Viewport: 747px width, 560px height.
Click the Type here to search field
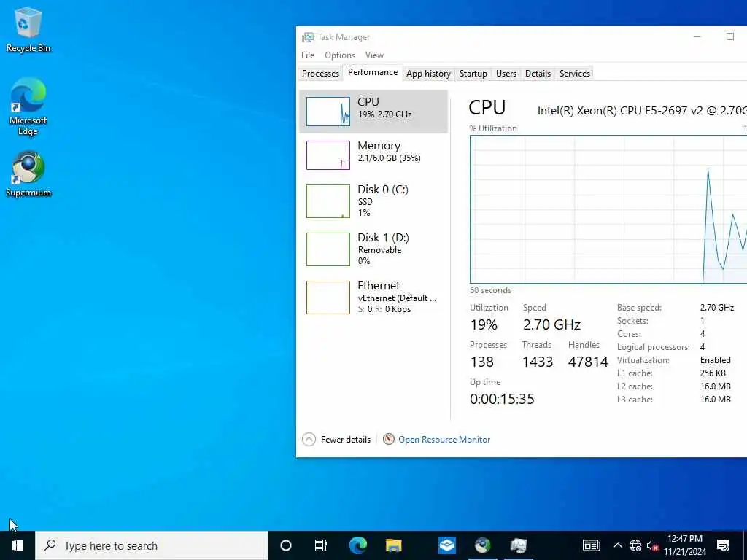pyautogui.click(x=152, y=545)
